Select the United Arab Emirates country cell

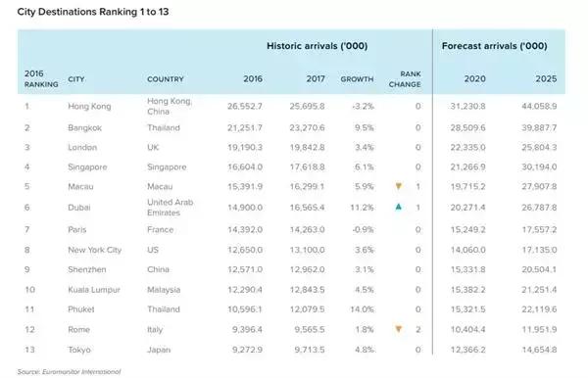pos(170,208)
